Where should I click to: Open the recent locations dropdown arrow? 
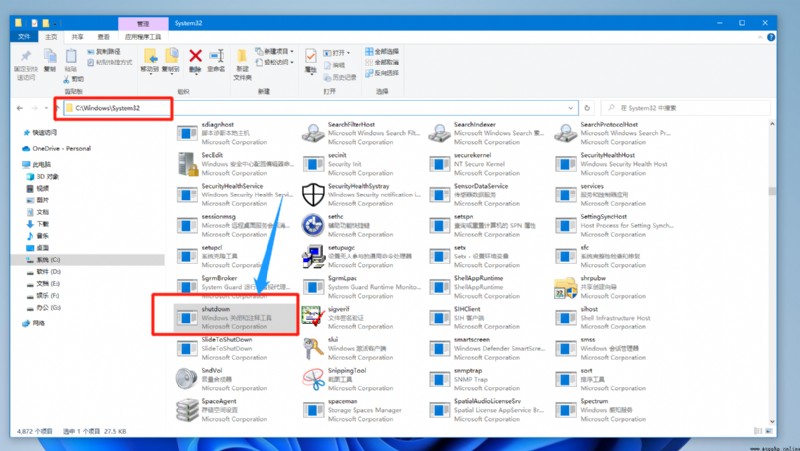click(x=46, y=108)
